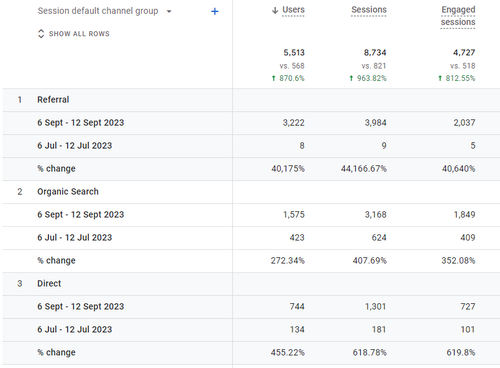Viewport: 500px width, 368px height.
Task: Expand rows via Show All Rows
Action: 74,34
